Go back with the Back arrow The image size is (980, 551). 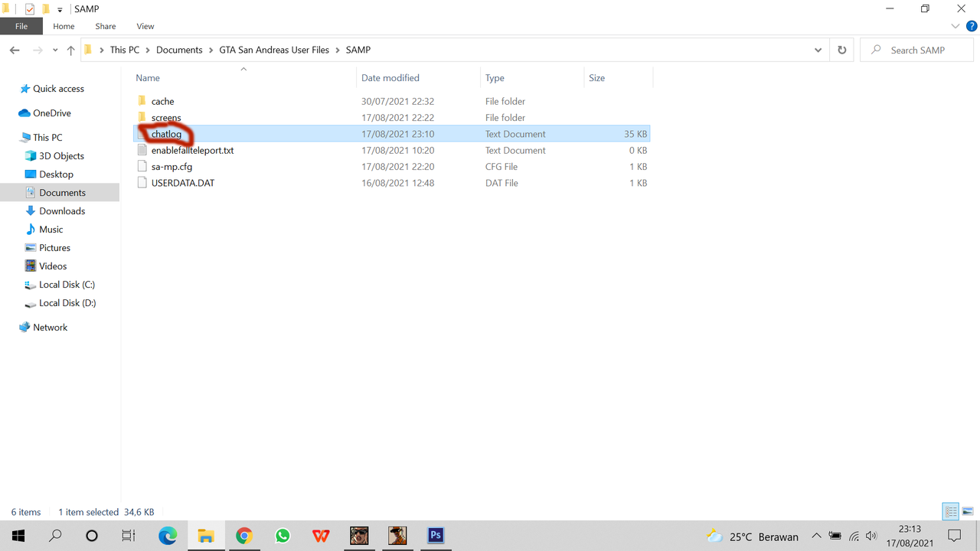(x=15, y=50)
